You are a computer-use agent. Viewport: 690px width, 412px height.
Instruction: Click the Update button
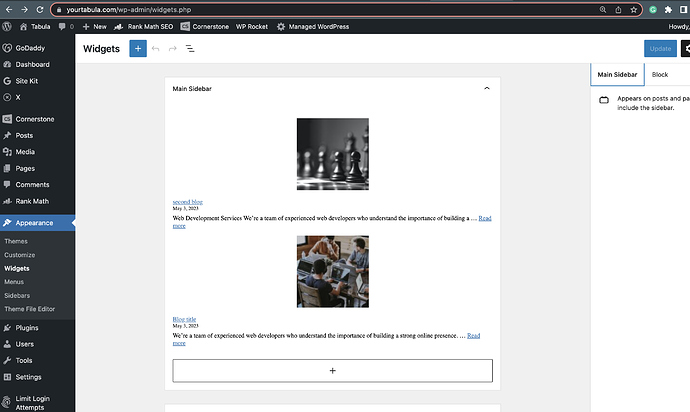point(660,48)
